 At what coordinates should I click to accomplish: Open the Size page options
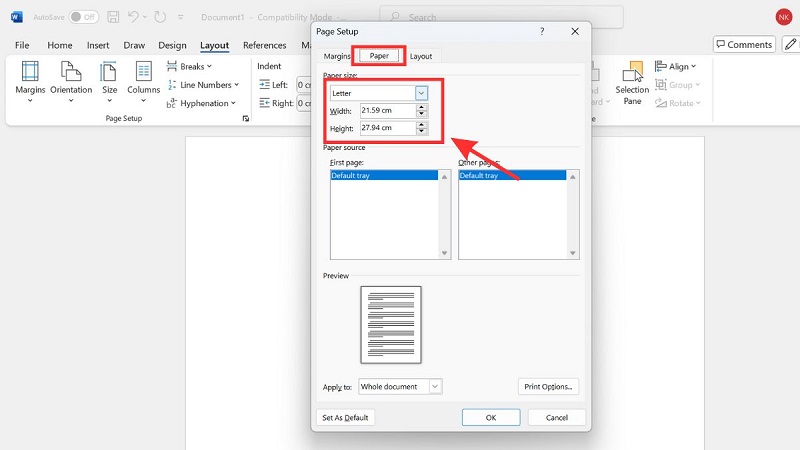pyautogui.click(x=109, y=80)
